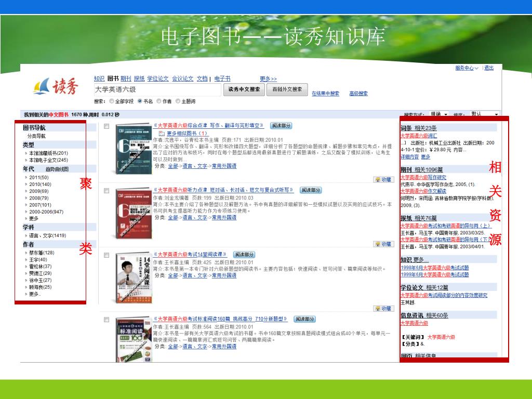The height and width of the screenshot is (399, 532).
Task: Click 阅读部分 for the 综合点津 book
Action: 281,126
